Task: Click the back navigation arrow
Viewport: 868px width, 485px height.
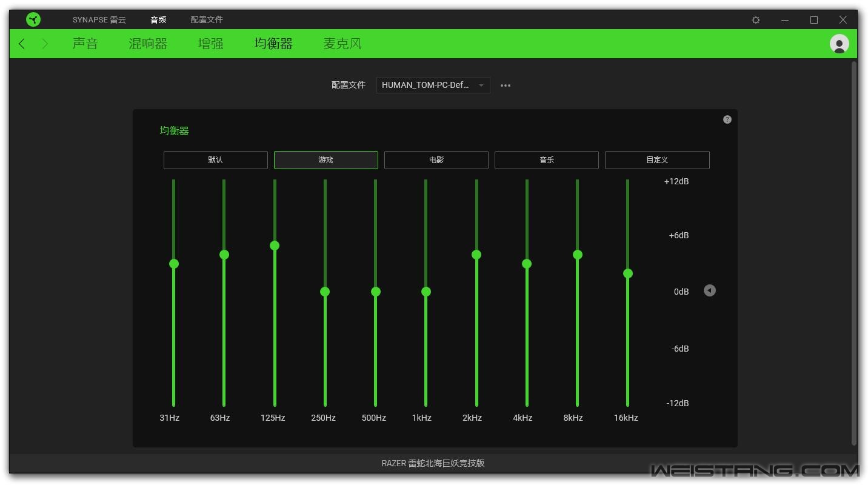Action: coord(22,44)
